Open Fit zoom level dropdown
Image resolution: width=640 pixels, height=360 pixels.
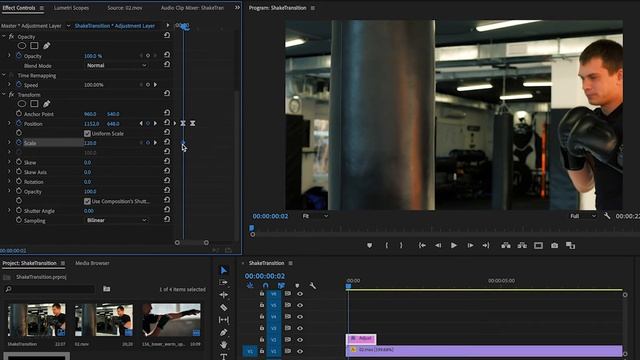coord(315,216)
